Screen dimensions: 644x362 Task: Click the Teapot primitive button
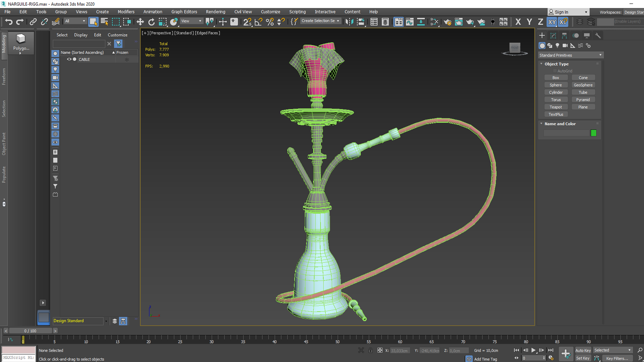tap(555, 107)
